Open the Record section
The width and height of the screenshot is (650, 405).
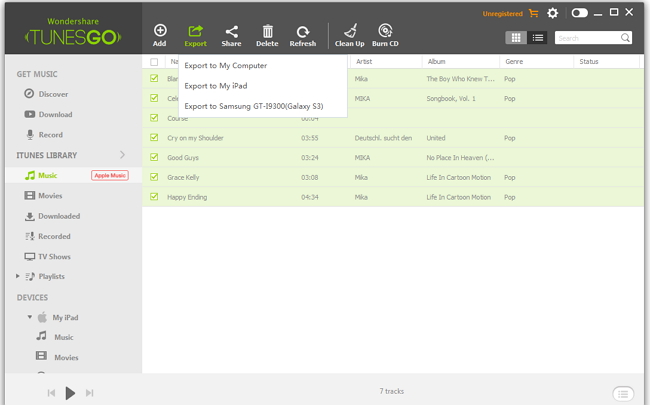coord(44,135)
